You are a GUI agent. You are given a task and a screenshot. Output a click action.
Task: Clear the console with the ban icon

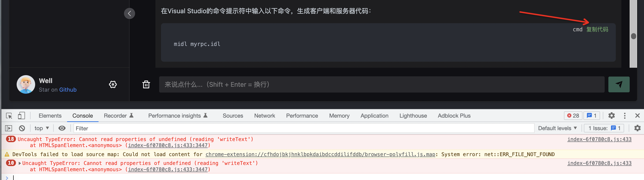click(x=22, y=128)
